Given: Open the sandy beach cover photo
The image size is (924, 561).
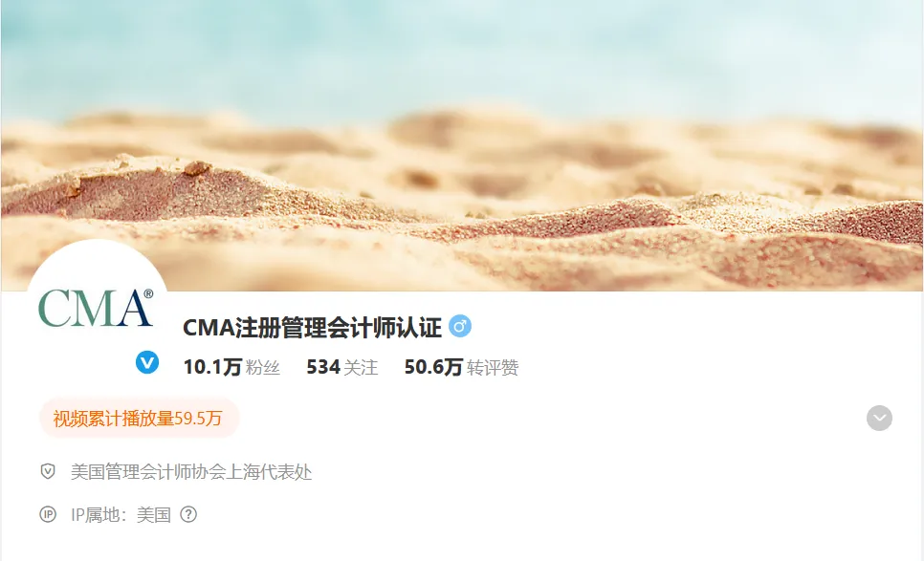Looking at the screenshot, I should tap(462, 145).
